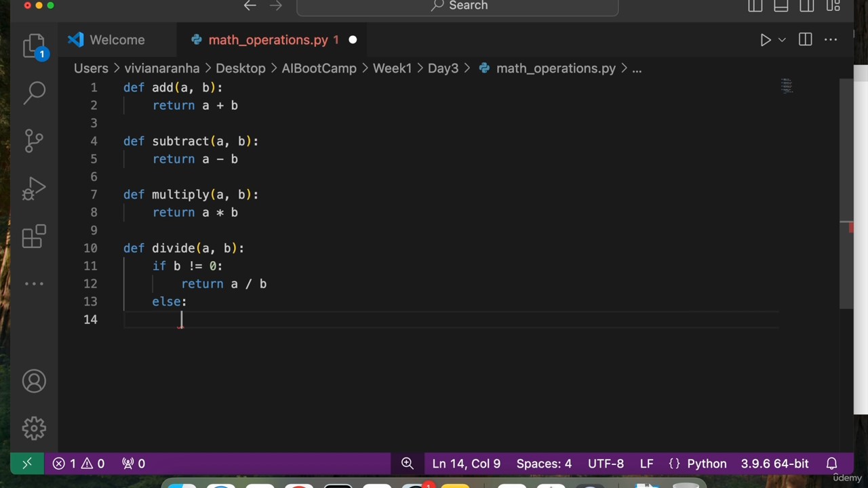This screenshot has height=488, width=868.
Task: Open the Source Control view
Action: click(x=34, y=140)
